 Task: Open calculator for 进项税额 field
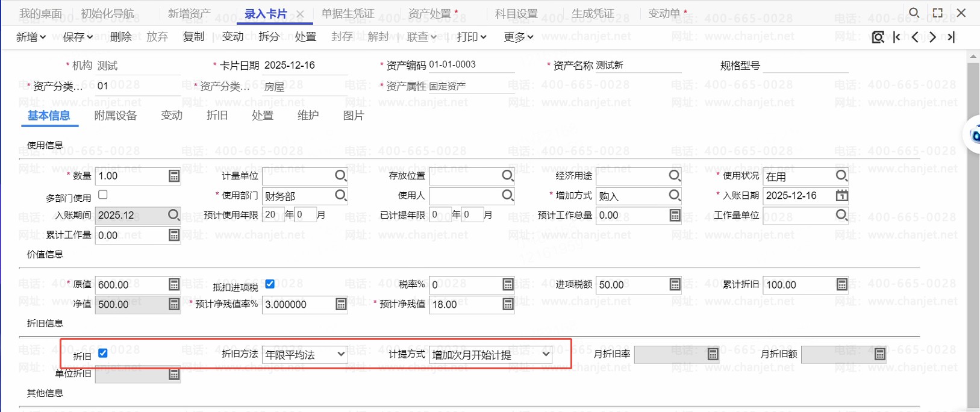[x=675, y=284]
